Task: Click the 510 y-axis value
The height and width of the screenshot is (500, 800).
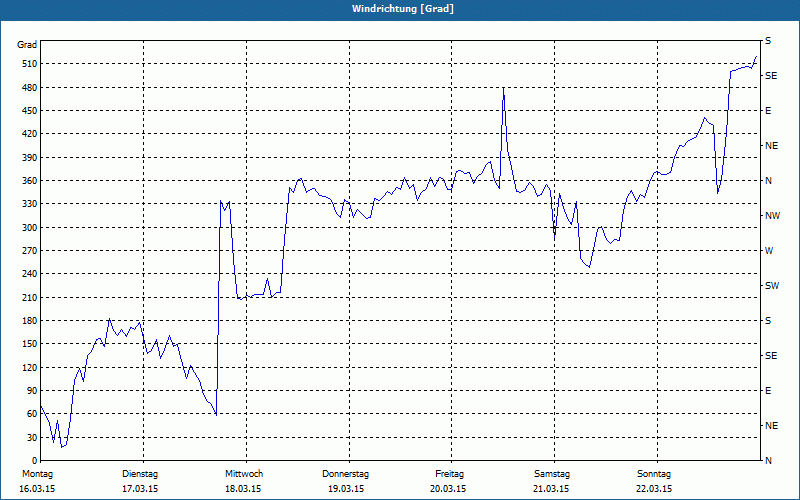Action: [30, 64]
